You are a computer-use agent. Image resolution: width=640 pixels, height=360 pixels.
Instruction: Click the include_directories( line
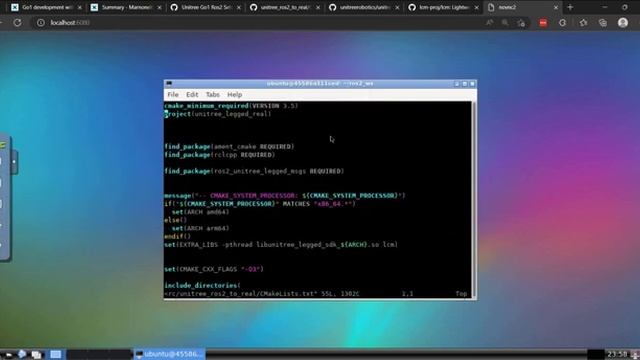pyautogui.click(x=202, y=285)
